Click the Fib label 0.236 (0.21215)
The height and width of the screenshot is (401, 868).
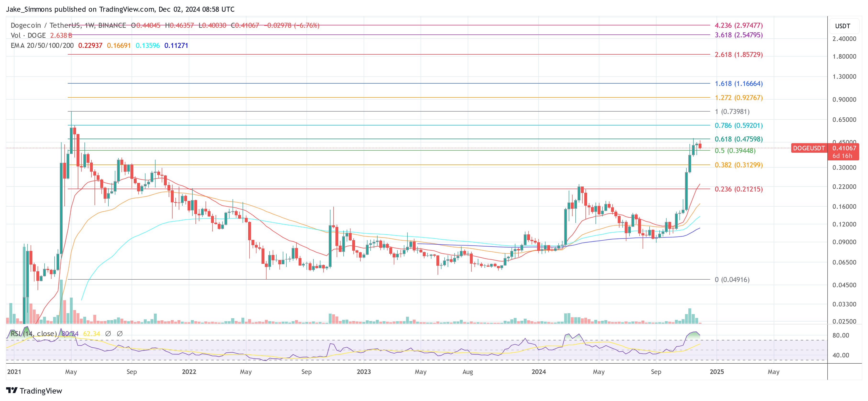pyautogui.click(x=739, y=189)
